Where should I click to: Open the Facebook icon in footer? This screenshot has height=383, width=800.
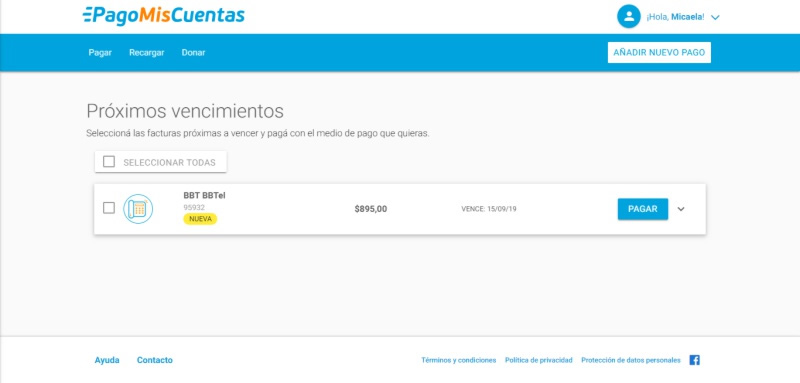pyautogui.click(x=694, y=360)
